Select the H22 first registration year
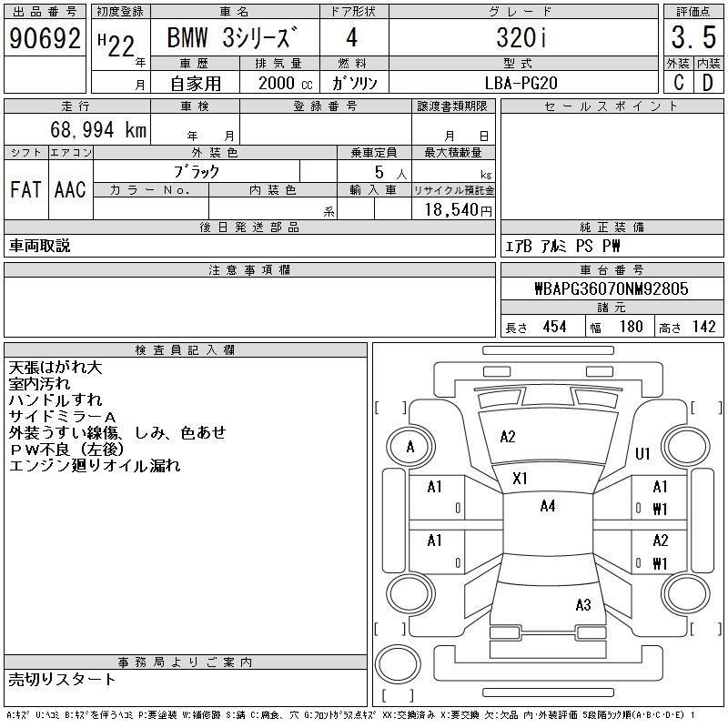 [x=116, y=45]
